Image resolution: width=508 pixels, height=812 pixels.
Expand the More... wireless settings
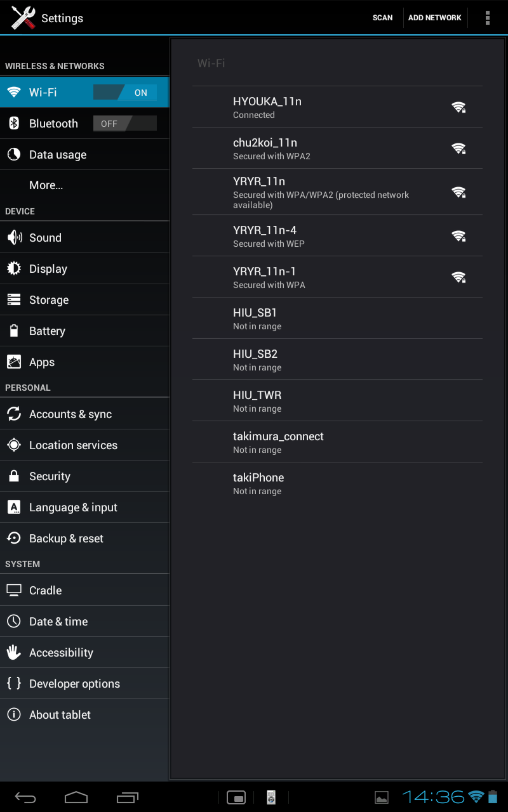click(x=84, y=185)
